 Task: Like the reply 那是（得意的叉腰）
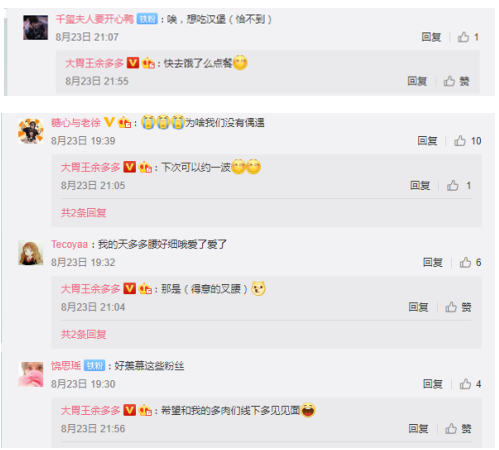pos(458,307)
